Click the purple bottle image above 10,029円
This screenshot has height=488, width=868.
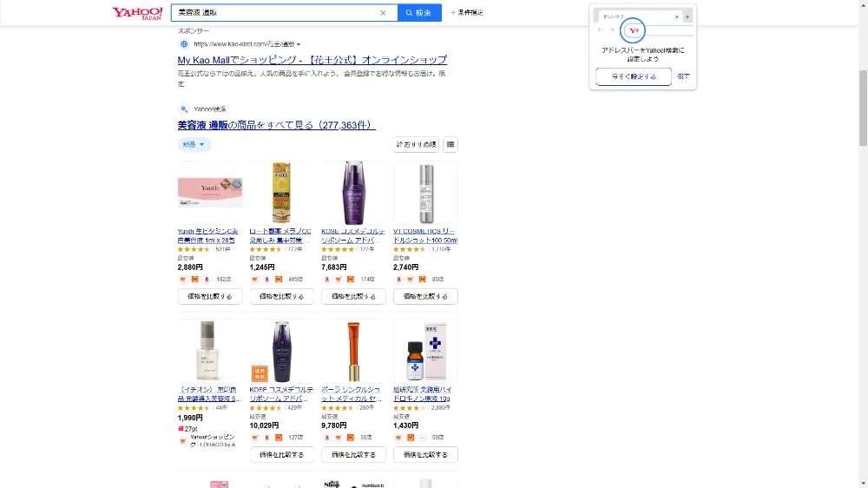click(281, 352)
